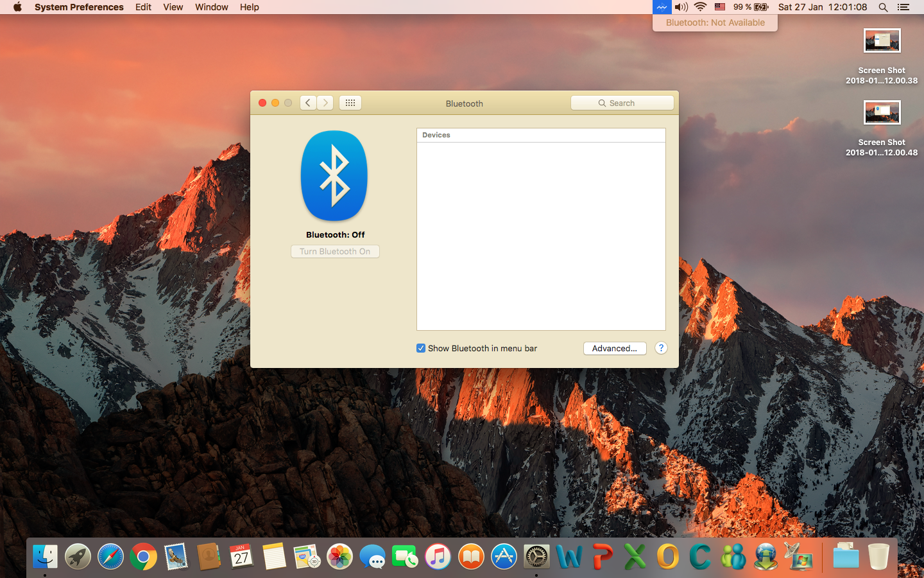The height and width of the screenshot is (578, 924).
Task: Open iBooks from the Dock
Action: (470, 556)
